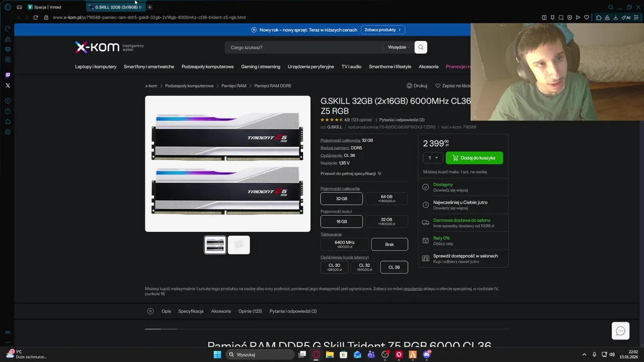Open the extensions cube icon
The width and height of the screenshot is (644, 362).
point(599,17)
